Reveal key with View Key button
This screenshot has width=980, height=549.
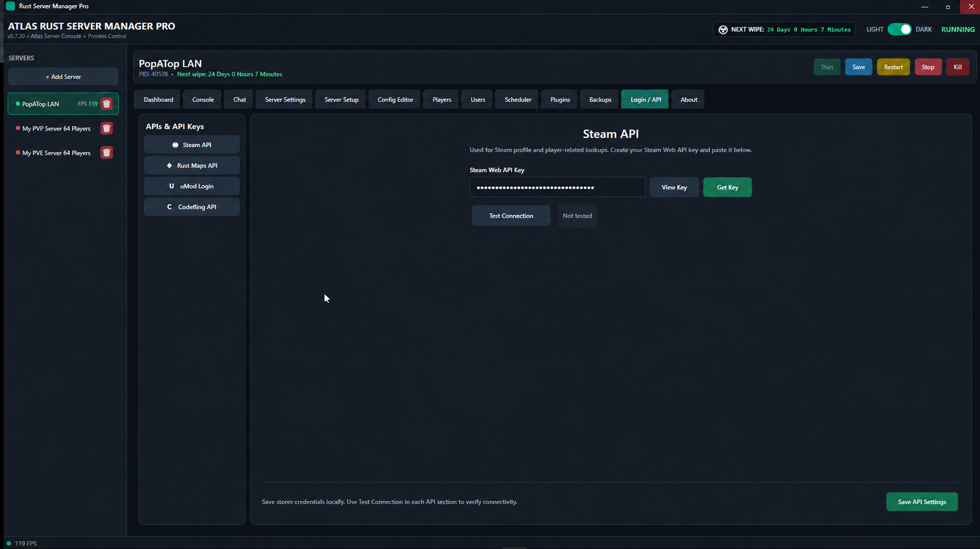[x=674, y=187]
